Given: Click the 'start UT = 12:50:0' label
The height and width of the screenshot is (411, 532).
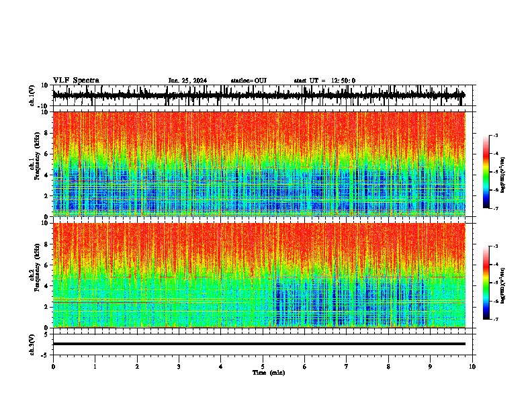Looking at the screenshot, I should pos(324,81).
